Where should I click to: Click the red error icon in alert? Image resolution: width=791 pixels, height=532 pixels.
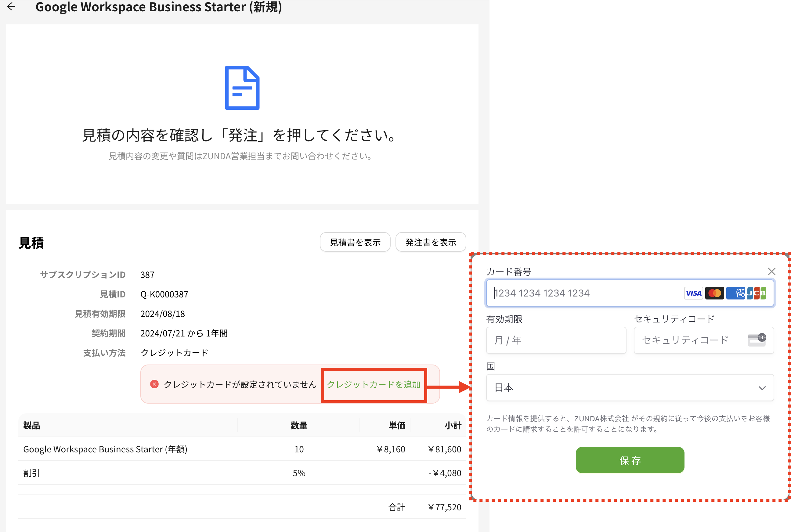[154, 384]
